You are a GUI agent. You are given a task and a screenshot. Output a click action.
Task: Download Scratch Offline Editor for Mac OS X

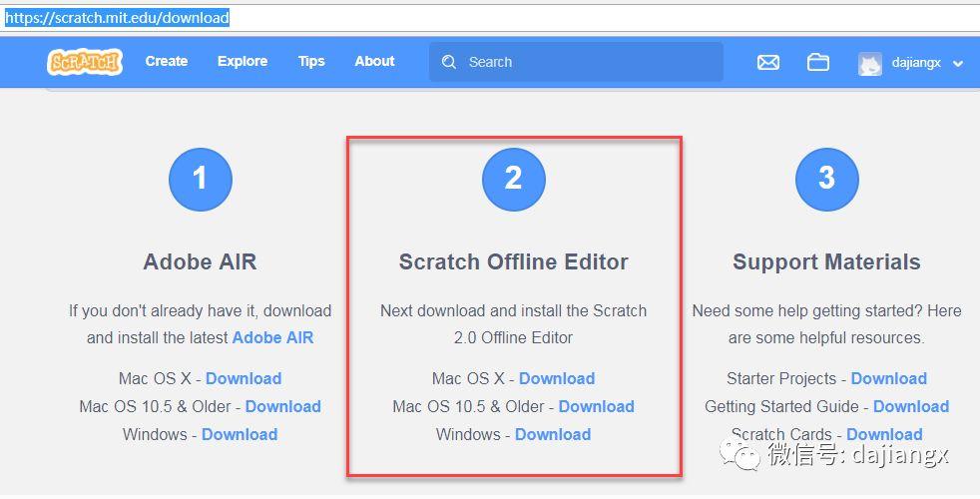pyautogui.click(x=557, y=378)
